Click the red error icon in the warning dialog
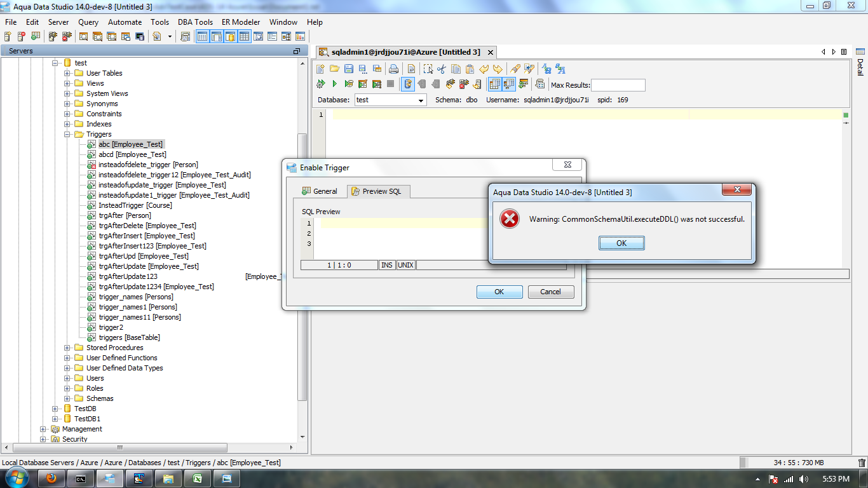The image size is (868, 488). (x=510, y=219)
